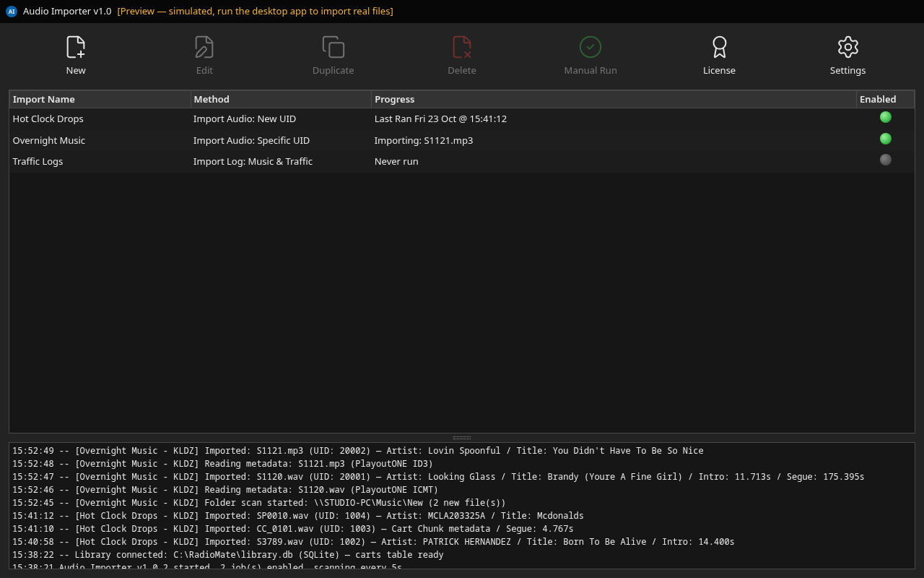924x578 pixels.
Task: Create a new import with the New icon
Action: coord(76,47)
